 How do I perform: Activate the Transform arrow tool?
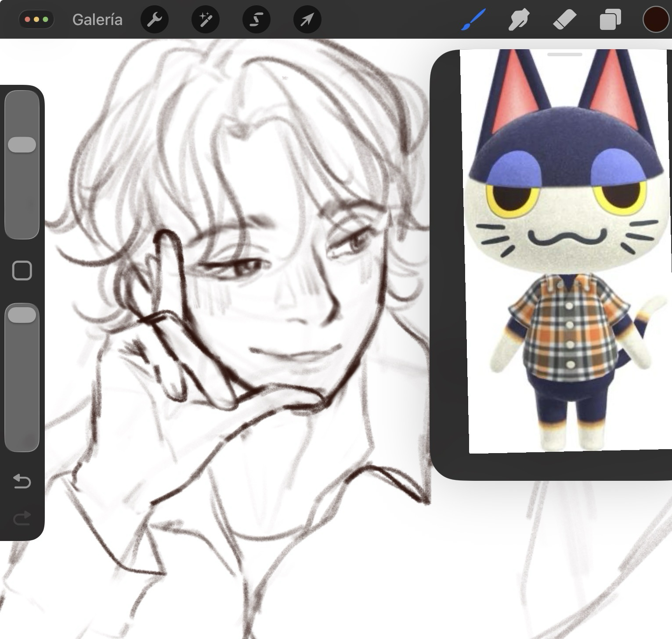point(307,20)
